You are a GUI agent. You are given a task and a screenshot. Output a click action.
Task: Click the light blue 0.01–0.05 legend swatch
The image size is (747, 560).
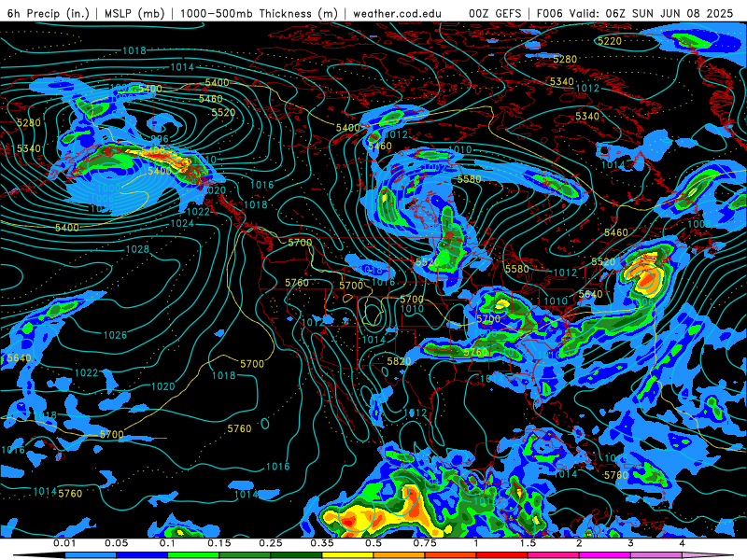tap(91, 555)
